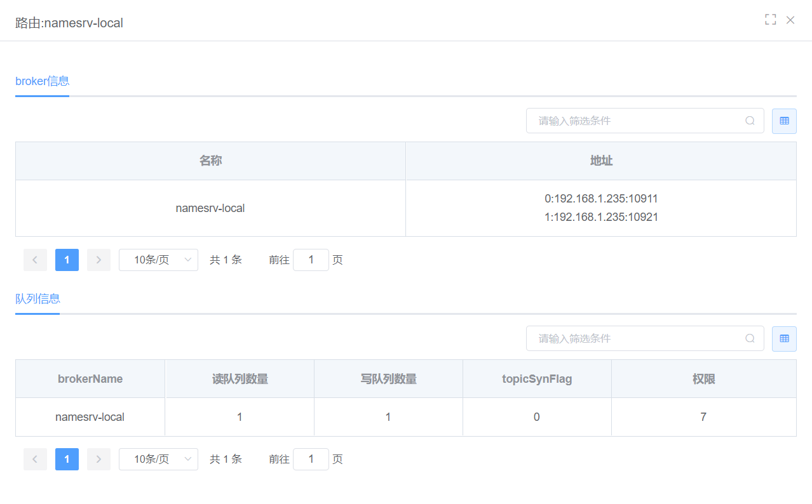Select namesrv-local cell in broker信息 table

point(210,208)
